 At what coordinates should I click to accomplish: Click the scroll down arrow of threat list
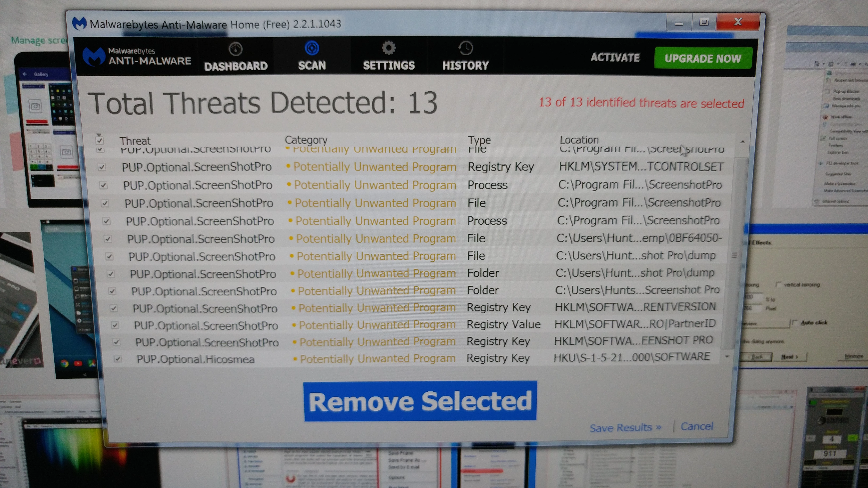tap(727, 356)
